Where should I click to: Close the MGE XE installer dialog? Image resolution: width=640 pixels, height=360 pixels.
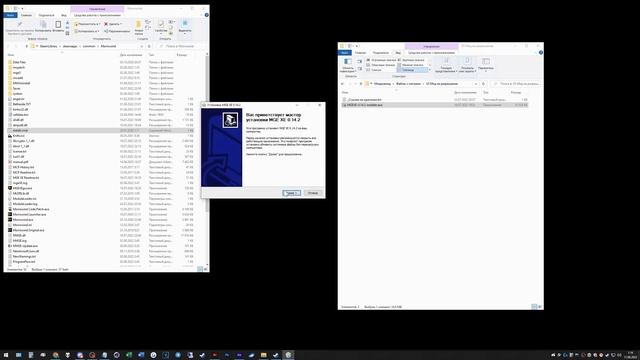319,105
